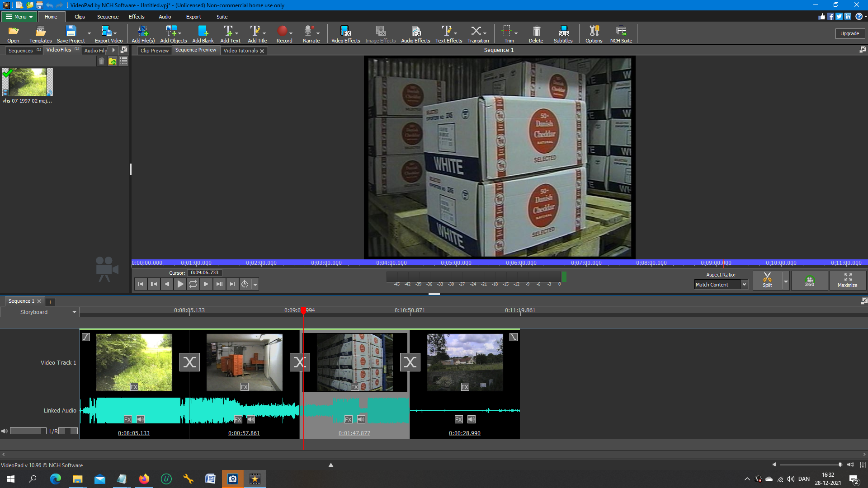The height and width of the screenshot is (488, 868).
Task: Switch to the Clips ribbon tab
Action: 80,17
